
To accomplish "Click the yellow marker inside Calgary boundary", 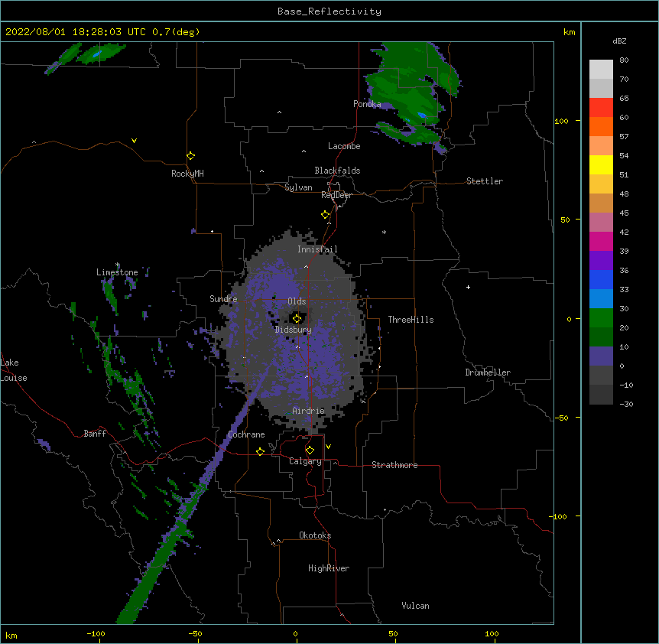I will click(x=310, y=450).
